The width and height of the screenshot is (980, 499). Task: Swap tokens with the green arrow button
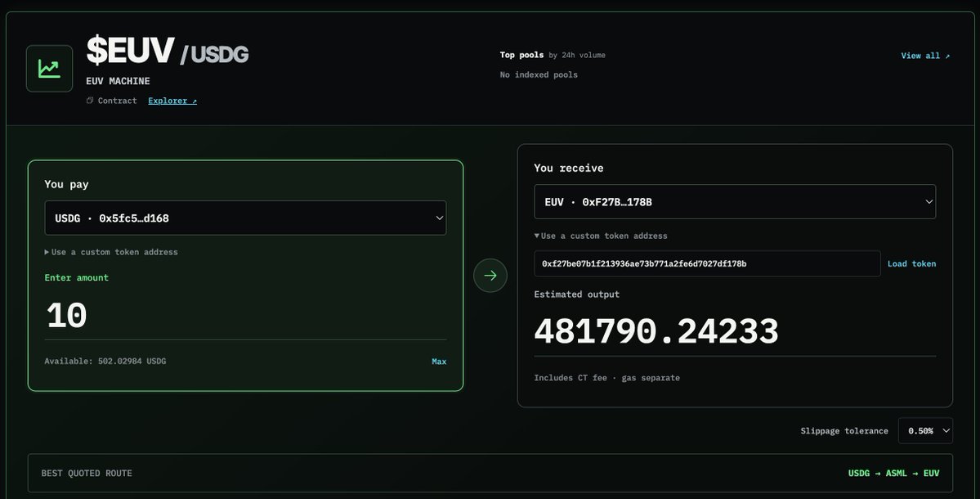tap(490, 275)
